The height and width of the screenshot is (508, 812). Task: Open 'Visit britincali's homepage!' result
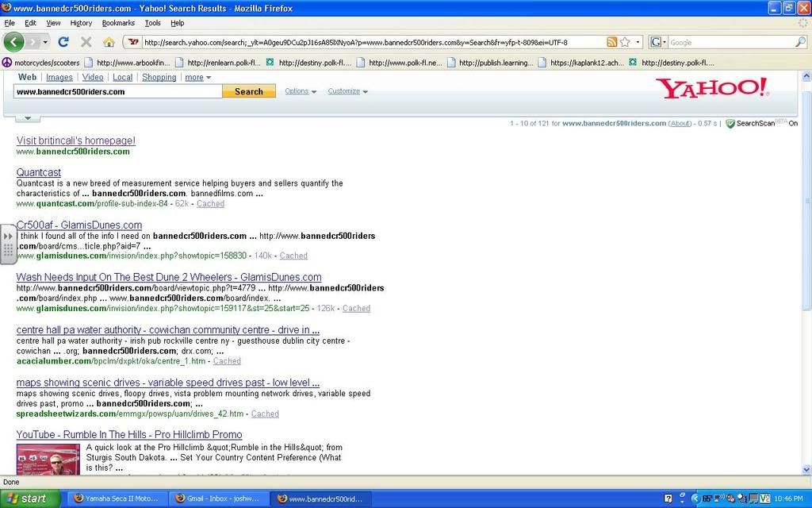pos(75,140)
